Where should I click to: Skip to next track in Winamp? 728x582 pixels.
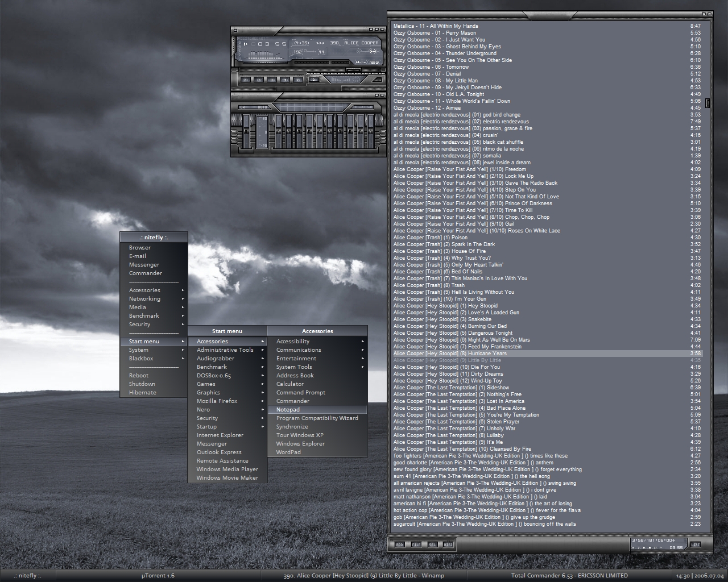298,80
